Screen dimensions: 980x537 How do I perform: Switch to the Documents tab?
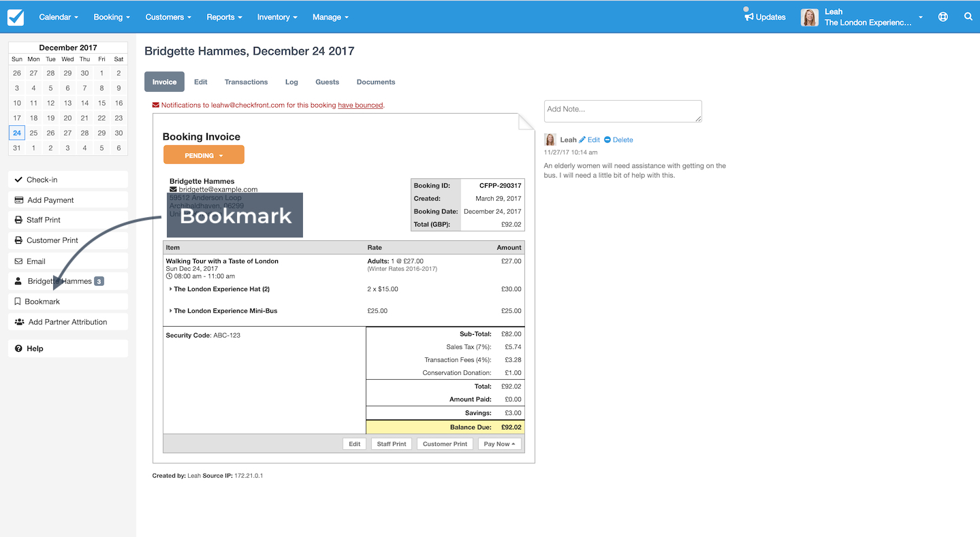(376, 82)
